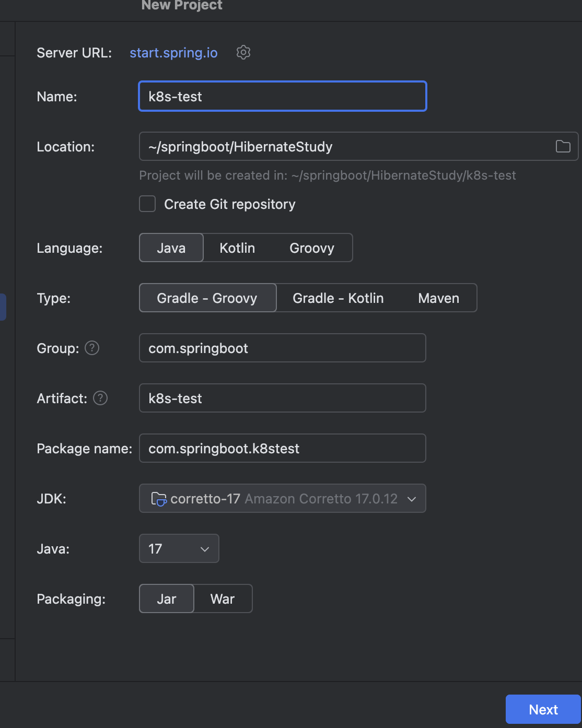
Task: Select Kotlin as the language
Action: pos(237,248)
